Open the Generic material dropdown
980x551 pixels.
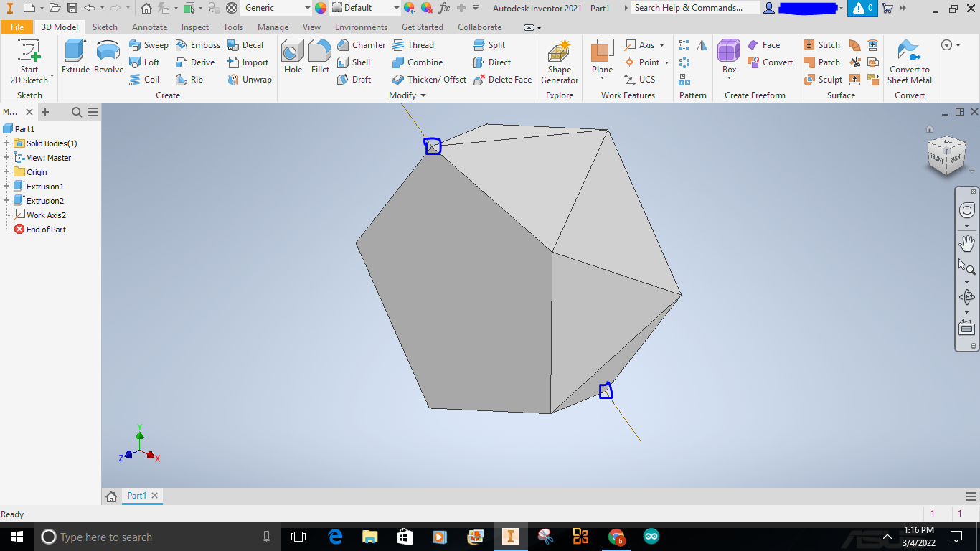[x=307, y=8]
